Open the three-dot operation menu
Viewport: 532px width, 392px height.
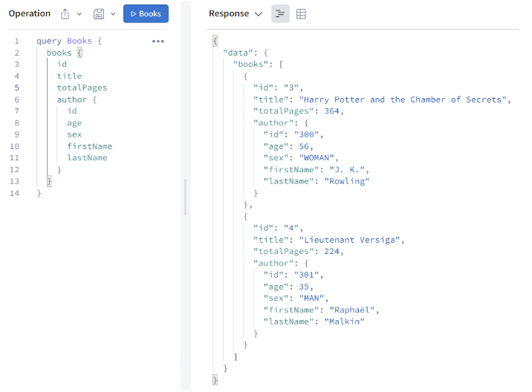pos(158,42)
